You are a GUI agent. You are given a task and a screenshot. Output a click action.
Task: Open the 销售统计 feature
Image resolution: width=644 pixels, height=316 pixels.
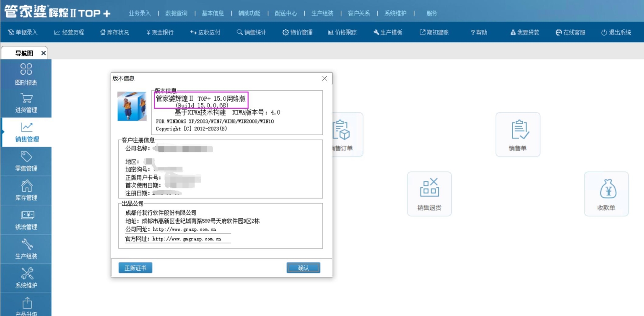tap(251, 32)
